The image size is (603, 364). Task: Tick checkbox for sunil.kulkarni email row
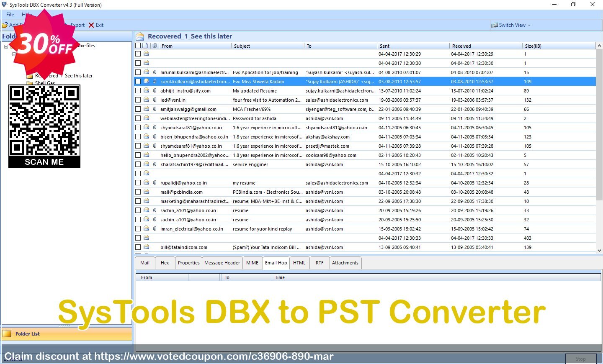[138, 82]
